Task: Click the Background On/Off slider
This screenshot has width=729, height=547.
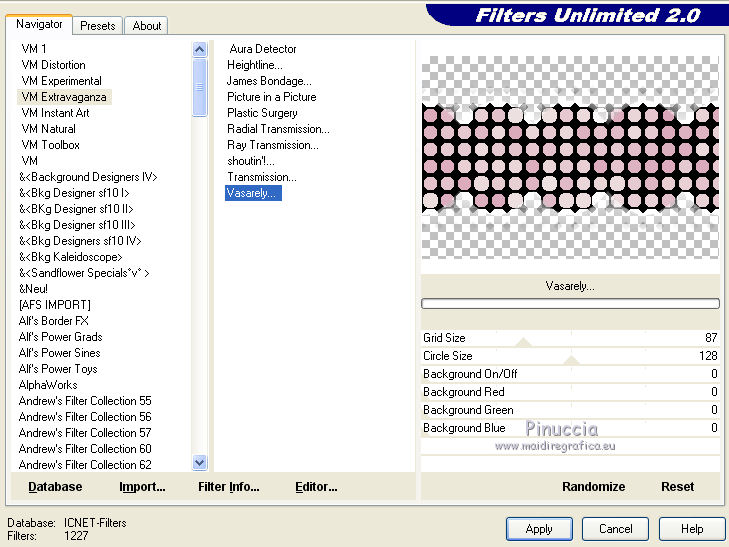Action: pyautogui.click(x=570, y=374)
